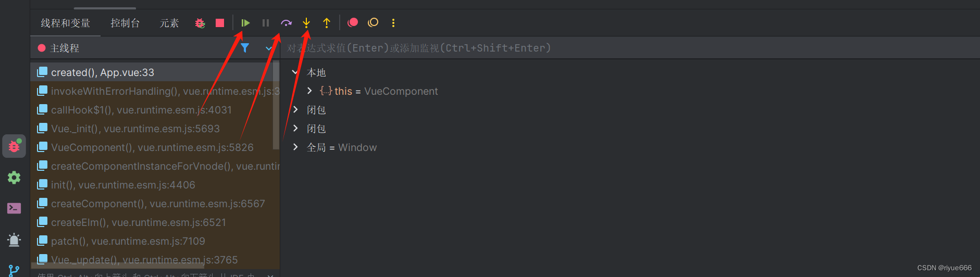Screen dimensions: 980x277
Task: Click the evaluate expression input field
Action: point(630,48)
